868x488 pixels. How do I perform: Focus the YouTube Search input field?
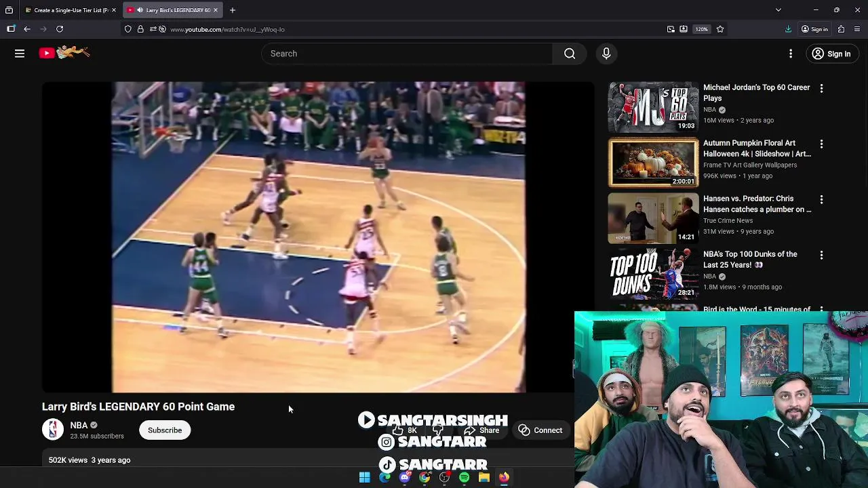coord(407,54)
